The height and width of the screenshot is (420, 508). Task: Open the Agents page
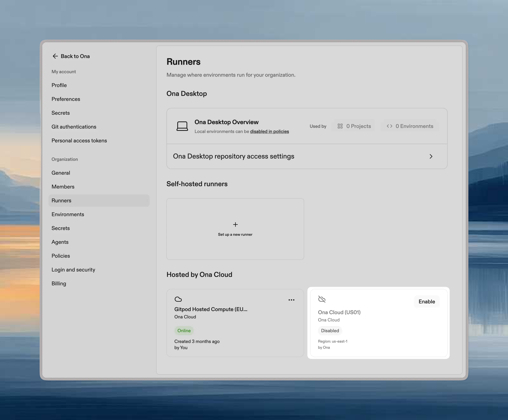(60, 242)
